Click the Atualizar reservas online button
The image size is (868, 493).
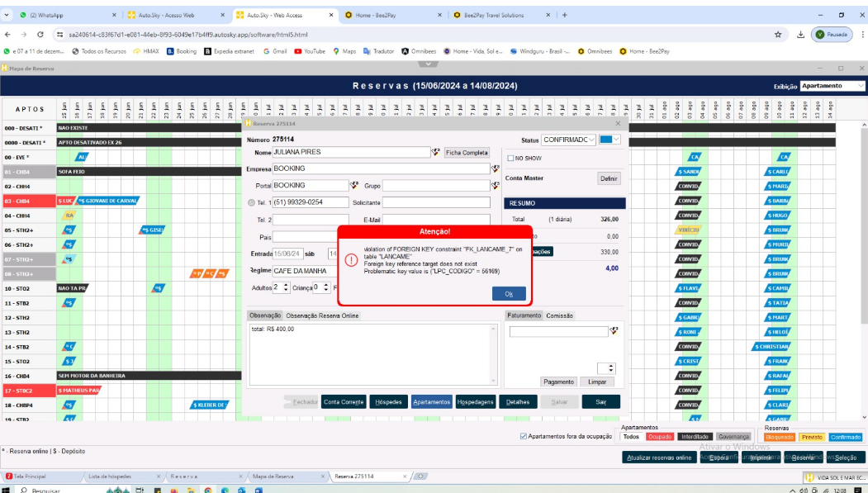[659, 457]
